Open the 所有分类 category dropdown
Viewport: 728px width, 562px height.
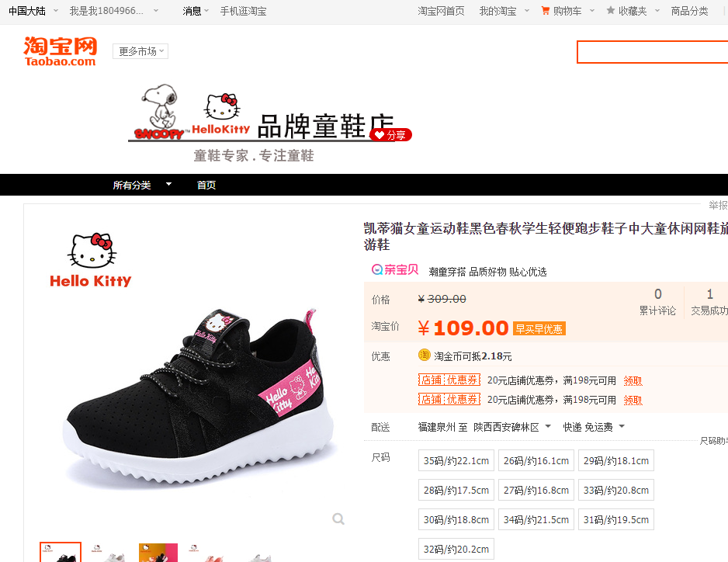point(142,185)
